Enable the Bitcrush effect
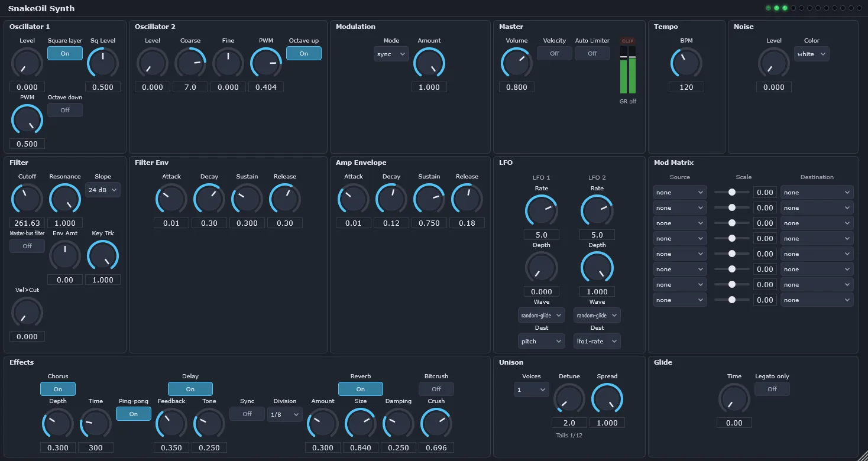 436,389
